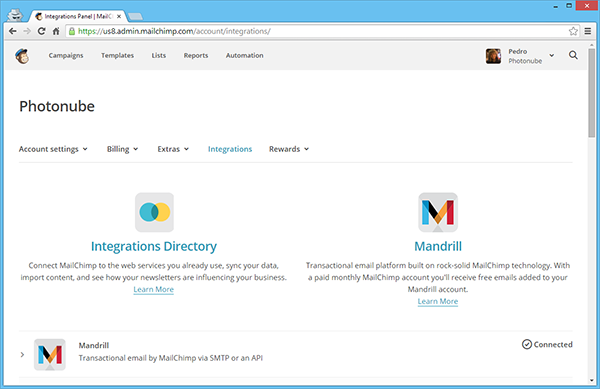Click Mandrill row's small M icon

[50, 355]
